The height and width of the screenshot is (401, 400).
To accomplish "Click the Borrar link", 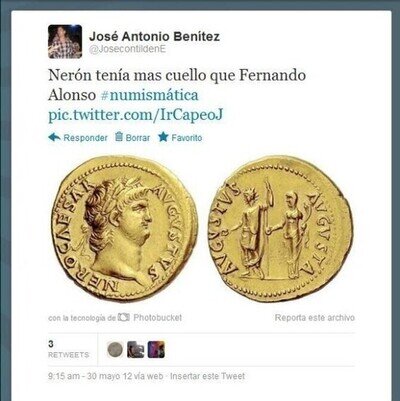I will pyautogui.click(x=138, y=138).
